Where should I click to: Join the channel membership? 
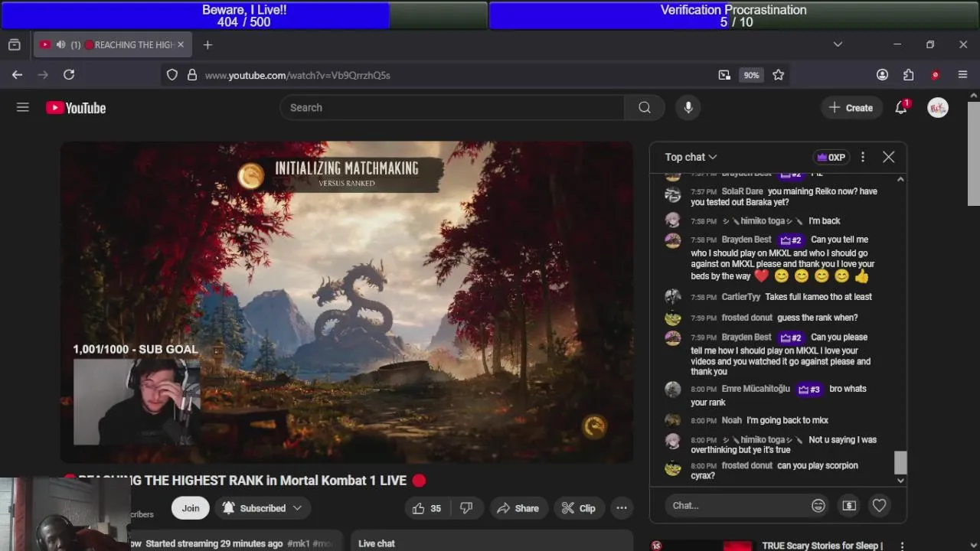click(191, 508)
